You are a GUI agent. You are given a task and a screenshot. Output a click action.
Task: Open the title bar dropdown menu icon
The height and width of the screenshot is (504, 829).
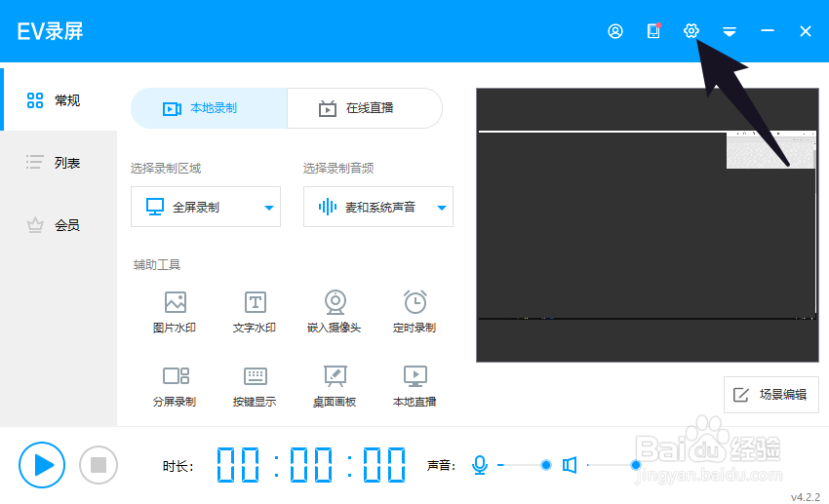point(730,32)
